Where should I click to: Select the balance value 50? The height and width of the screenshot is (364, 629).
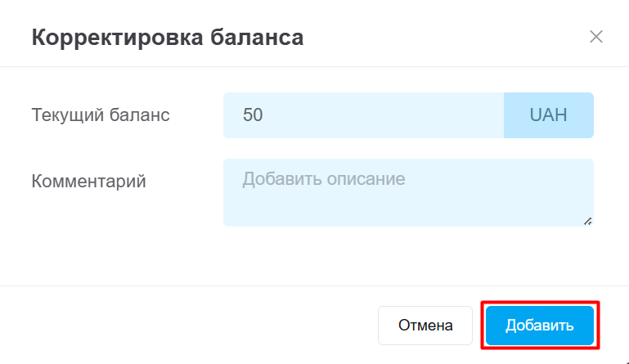click(253, 115)
